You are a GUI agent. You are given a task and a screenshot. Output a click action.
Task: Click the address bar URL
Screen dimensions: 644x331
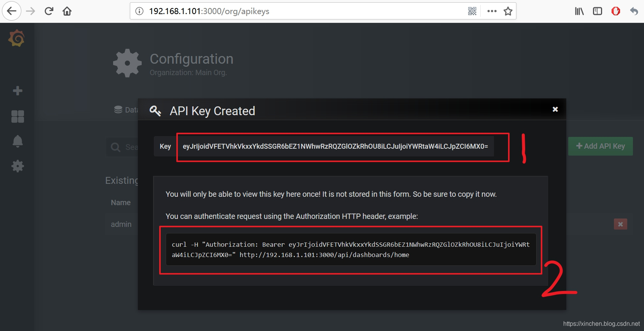coord(209,11)
